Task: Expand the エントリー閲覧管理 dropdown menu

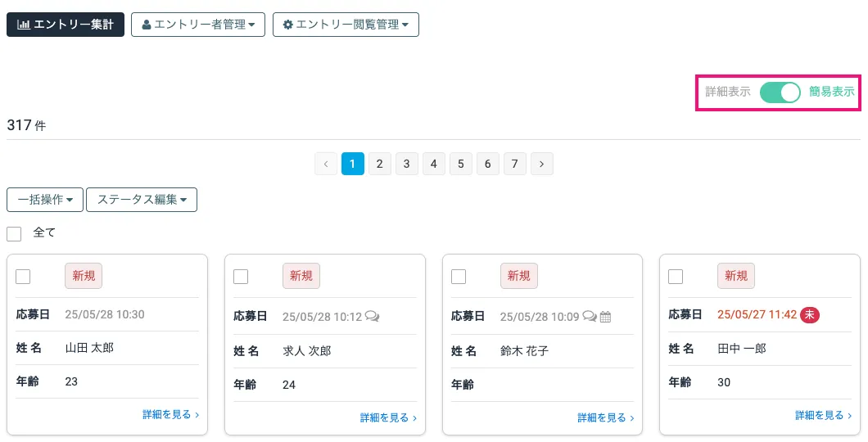Action: click(x=346, y=25)
